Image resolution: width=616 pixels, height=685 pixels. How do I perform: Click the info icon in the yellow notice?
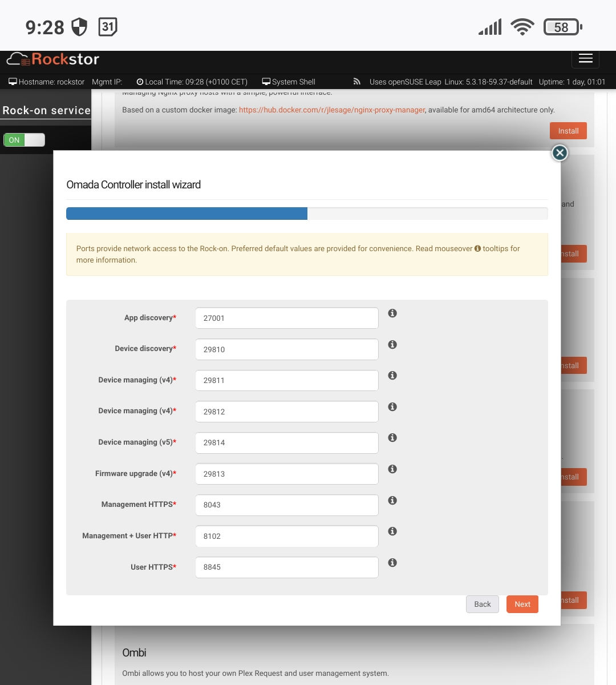[478, 248]
